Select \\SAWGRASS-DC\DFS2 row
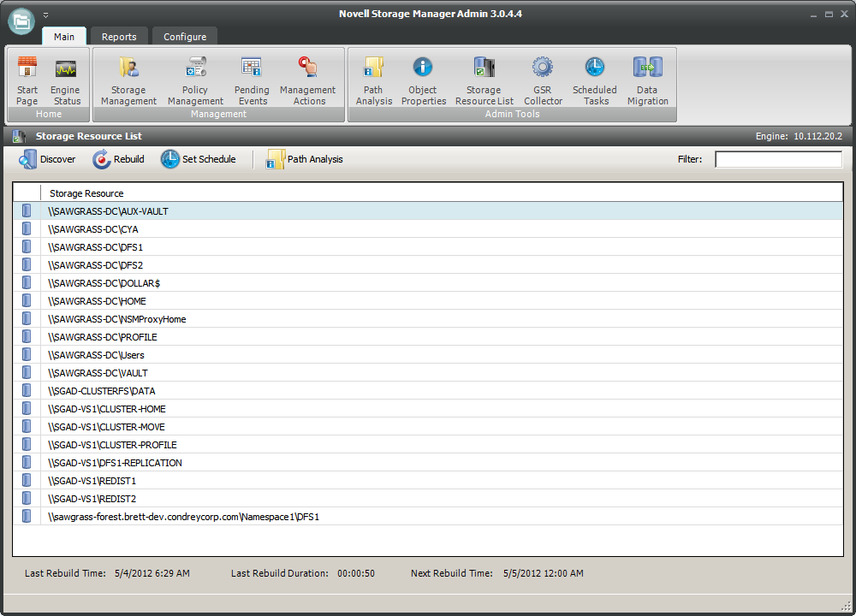This screenshot has height=616, width=856. click(x=428, y=265)
